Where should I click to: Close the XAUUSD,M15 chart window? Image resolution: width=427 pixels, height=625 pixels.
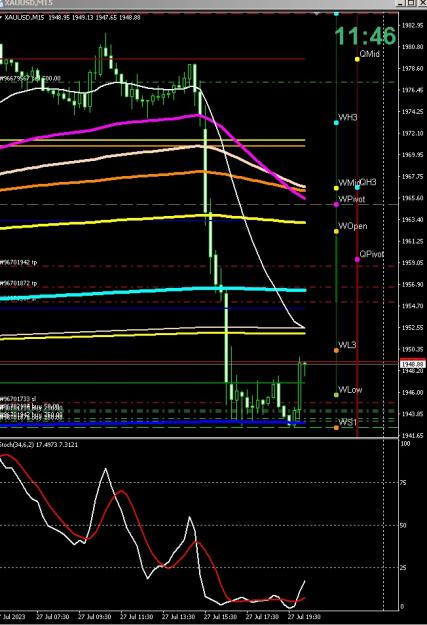422,3
